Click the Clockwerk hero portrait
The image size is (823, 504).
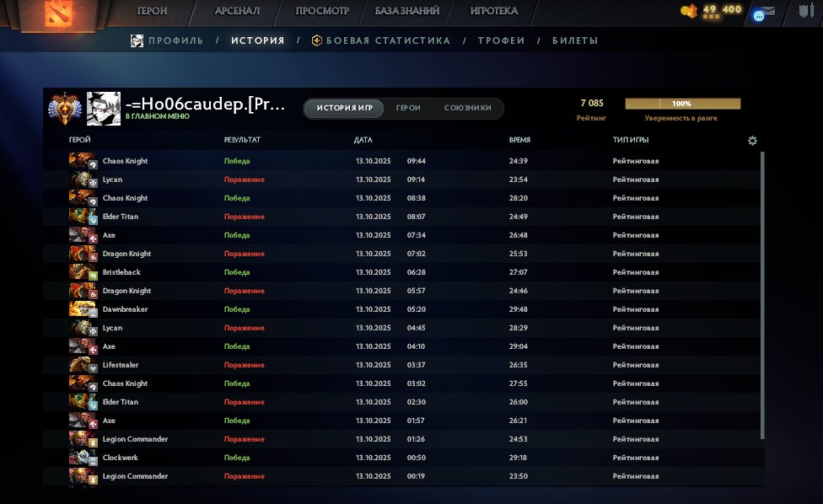tap(83, 458)
